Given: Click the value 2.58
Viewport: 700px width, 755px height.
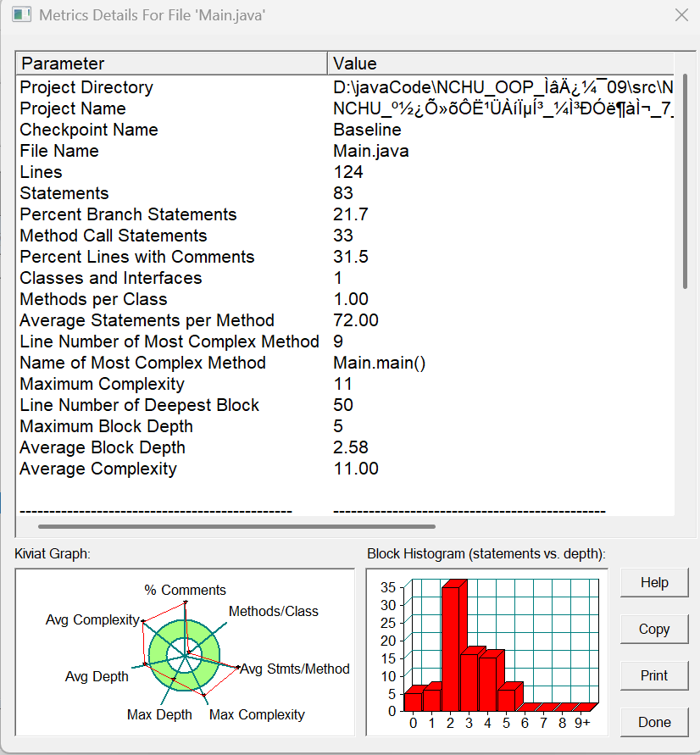Looking at the screenshot, I should coord(351,447).
